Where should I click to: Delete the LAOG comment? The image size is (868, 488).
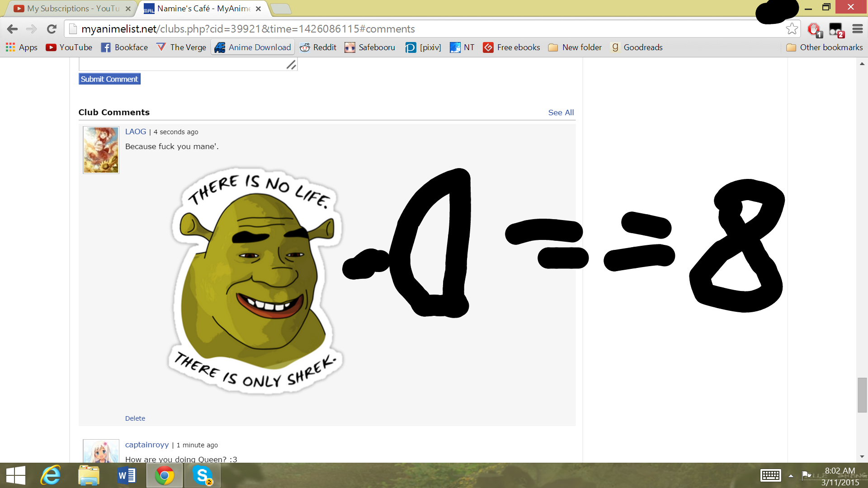[135, 418]
